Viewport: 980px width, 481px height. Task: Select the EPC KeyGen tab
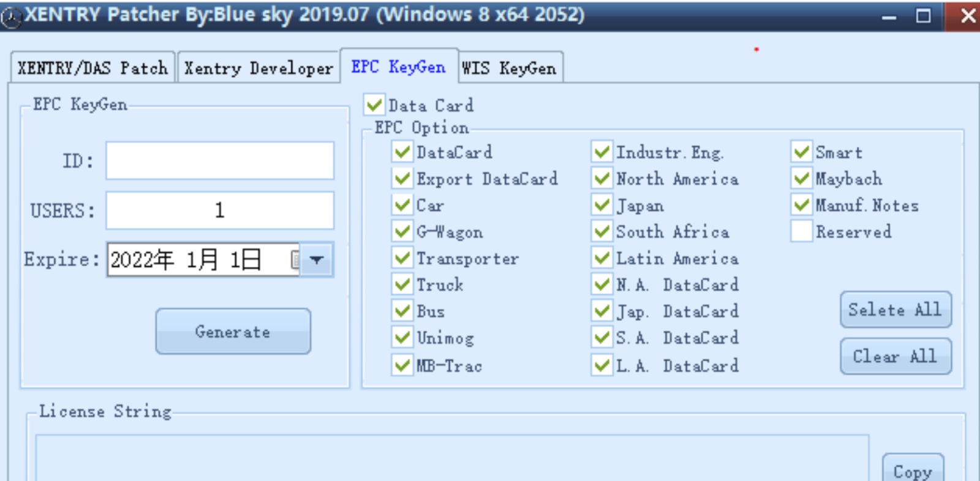coord(399,66)
